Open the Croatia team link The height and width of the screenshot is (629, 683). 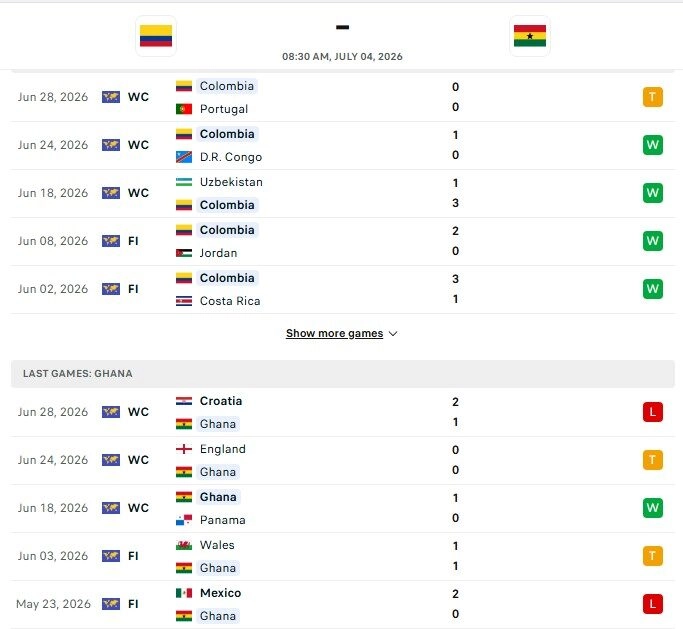(221, 401)
